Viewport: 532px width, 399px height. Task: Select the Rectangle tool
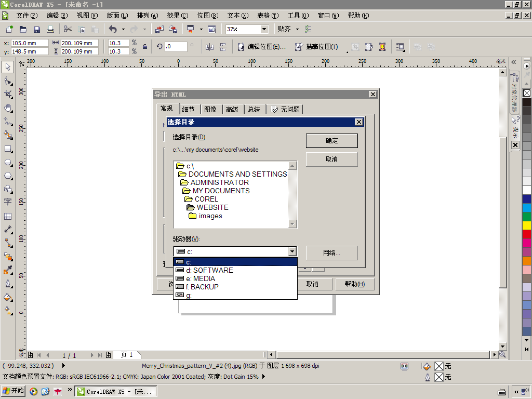pyautogui.click(x=8, y=149)
